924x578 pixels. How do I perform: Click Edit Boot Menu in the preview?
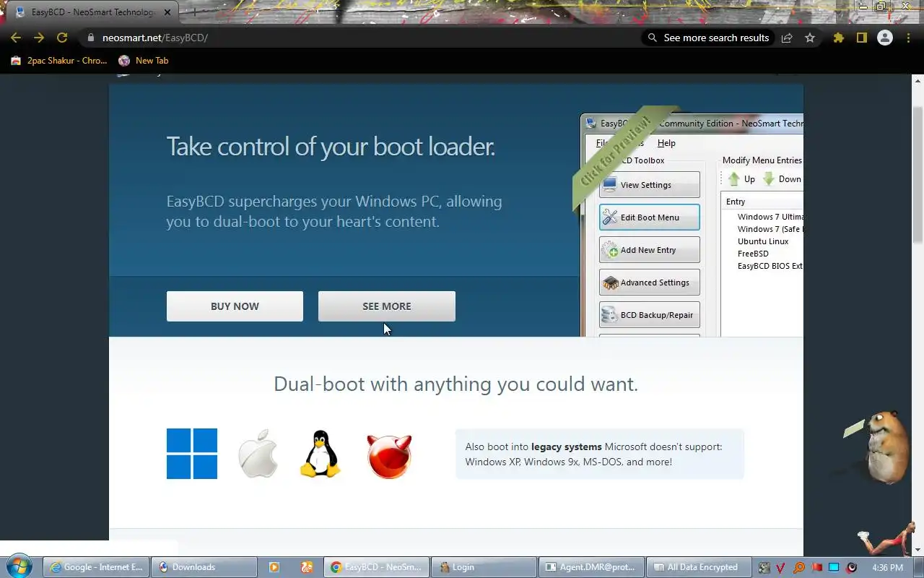point(649,217)
